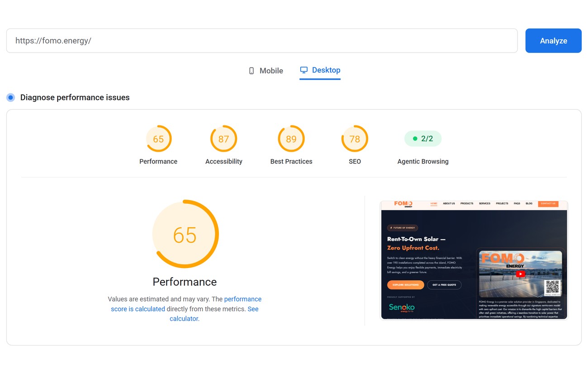Click the QR code in screenshot

pos(552,287)
